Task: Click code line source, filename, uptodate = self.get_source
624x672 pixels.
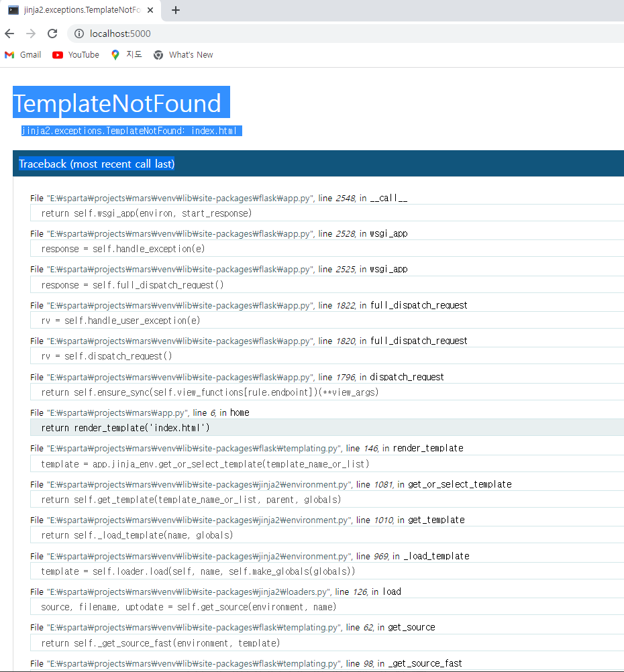Action: coord(327,606)
